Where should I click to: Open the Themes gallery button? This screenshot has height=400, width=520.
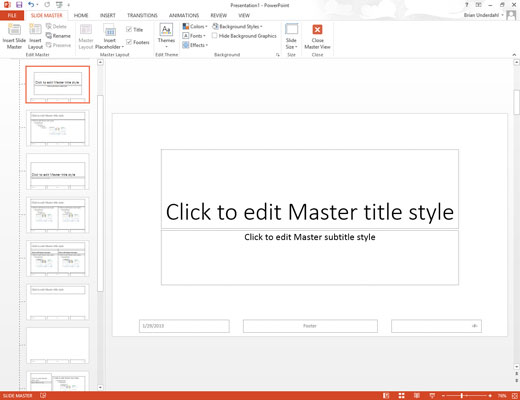tap(166, 35)
